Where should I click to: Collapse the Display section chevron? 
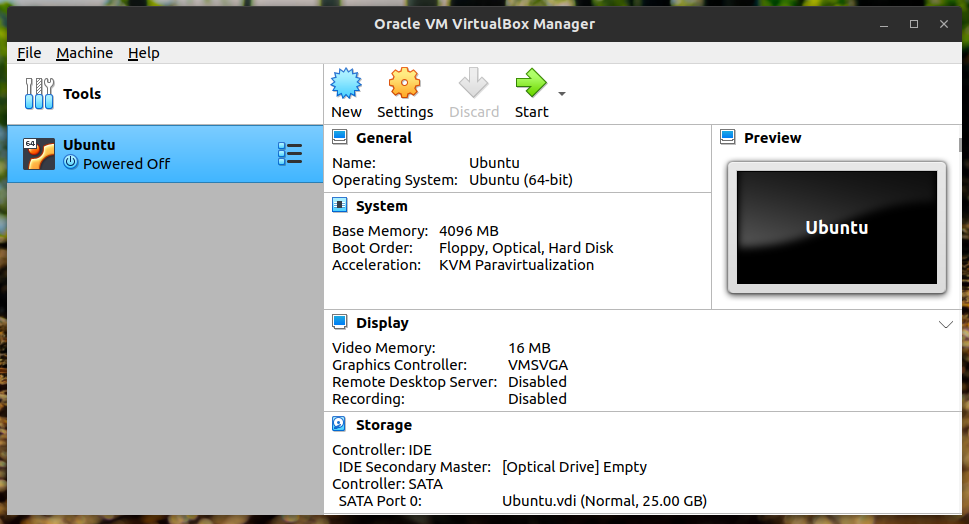tap(946, 324)
